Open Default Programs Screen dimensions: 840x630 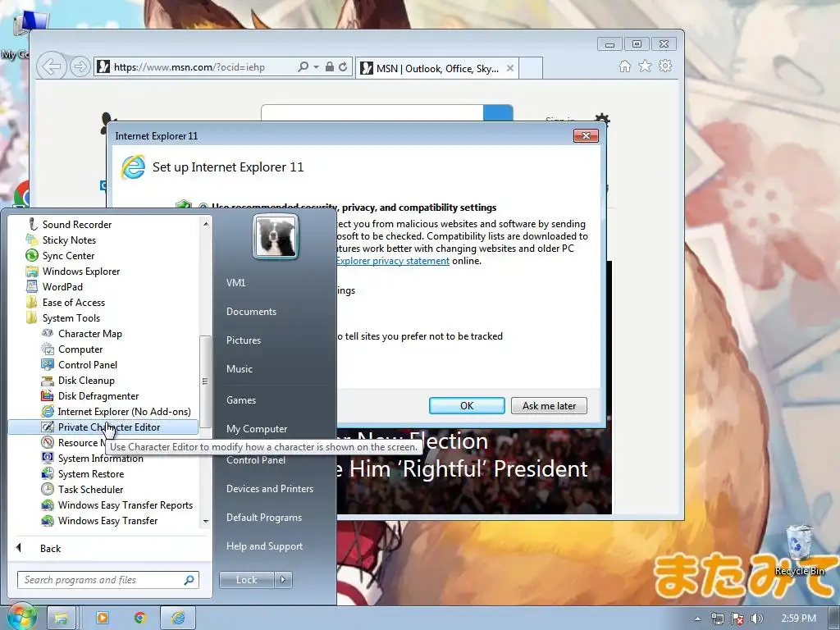click(264, 518)
